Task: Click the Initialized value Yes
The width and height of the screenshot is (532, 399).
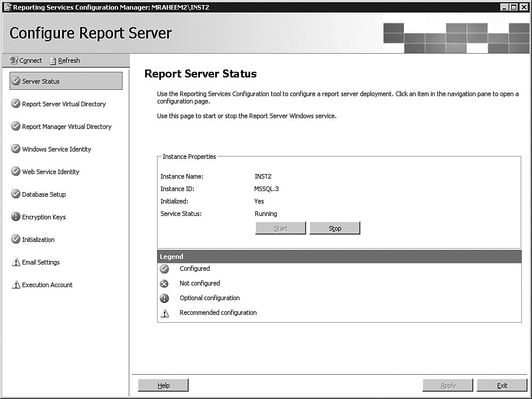Action: [259, 201]
